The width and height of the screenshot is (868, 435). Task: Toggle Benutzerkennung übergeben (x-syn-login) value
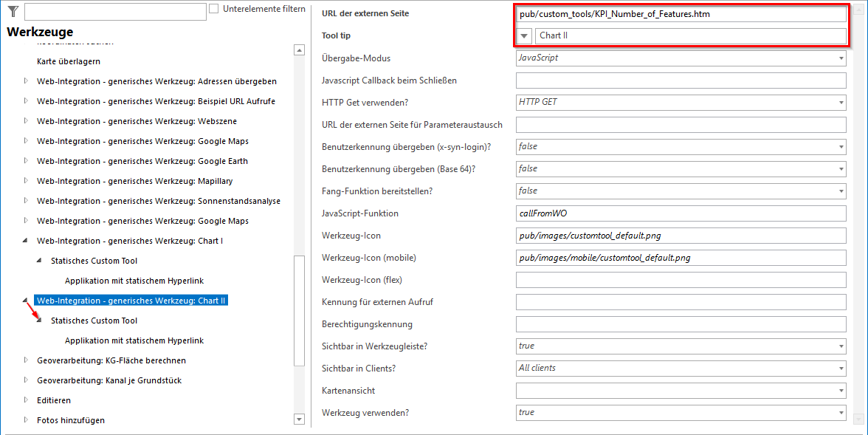point(839,146)
